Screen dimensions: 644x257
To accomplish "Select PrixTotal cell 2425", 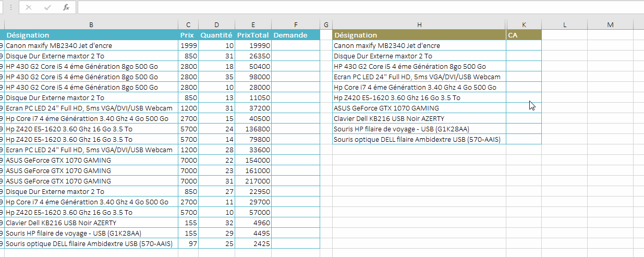I will tap(253, 243).
